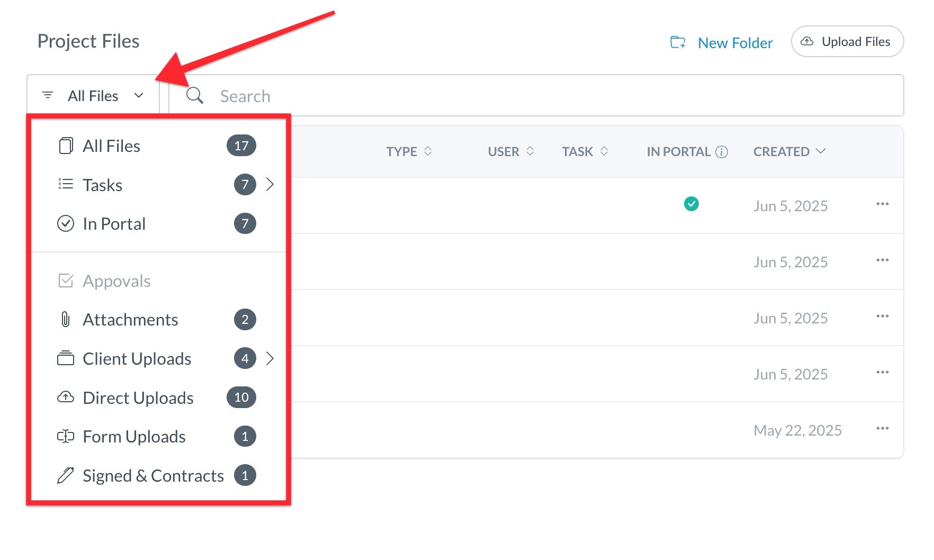Click the Form Uploads icon
This screenshot has width=934, height=560.
pyautogui.click(x=65, y=437)
